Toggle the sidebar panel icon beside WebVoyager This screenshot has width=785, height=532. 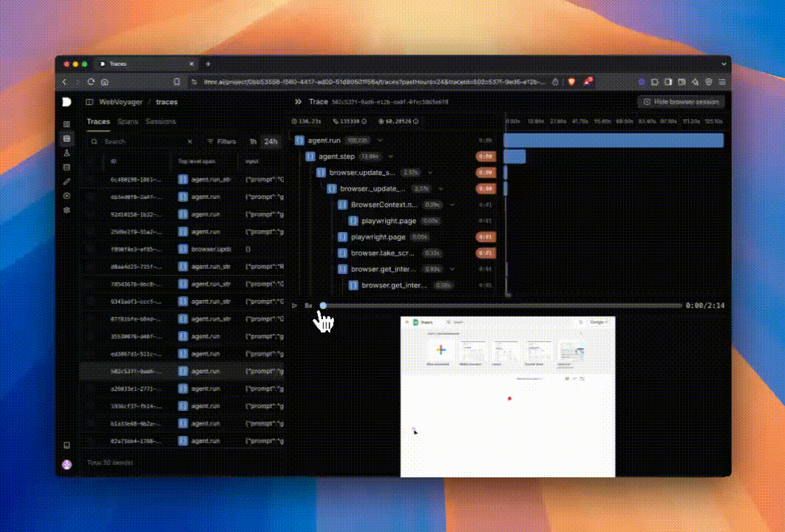point(89,102)
